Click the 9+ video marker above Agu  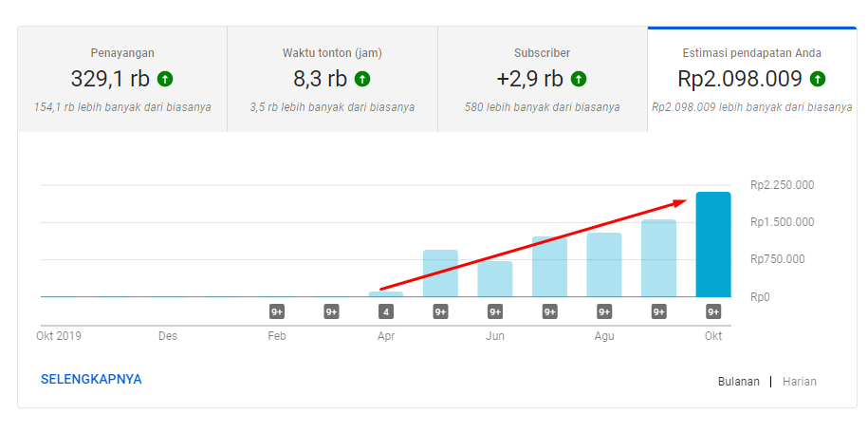click(x=604, y=311)
